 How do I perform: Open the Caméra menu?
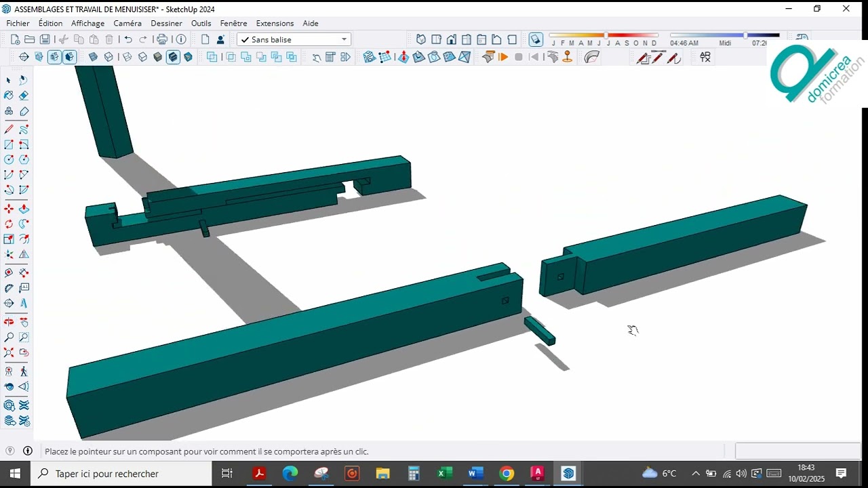[x=127, y=23]
